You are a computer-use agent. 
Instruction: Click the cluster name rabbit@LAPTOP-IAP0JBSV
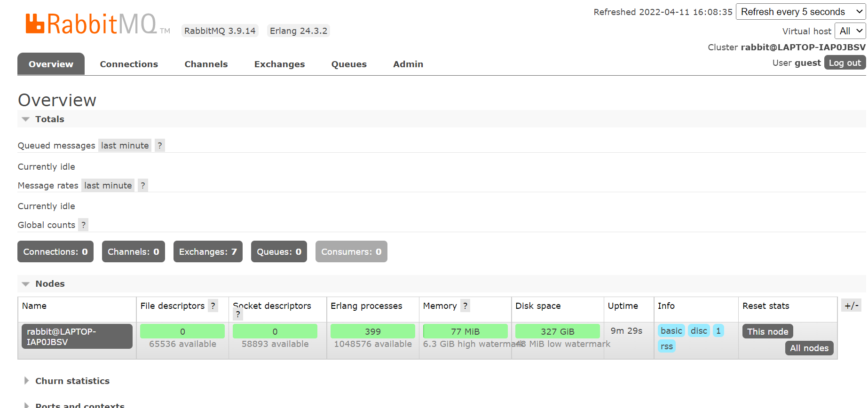tap(803, 47)
